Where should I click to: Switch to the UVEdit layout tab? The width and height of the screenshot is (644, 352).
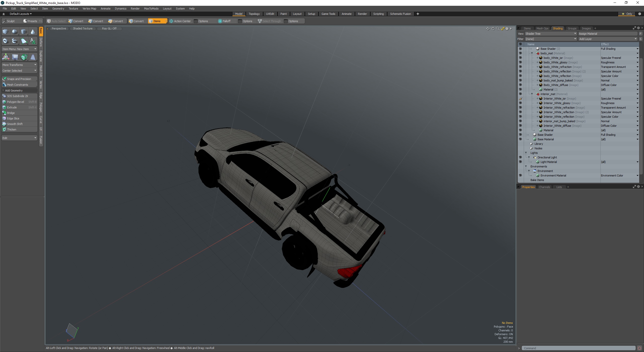[x=270, y=14]
